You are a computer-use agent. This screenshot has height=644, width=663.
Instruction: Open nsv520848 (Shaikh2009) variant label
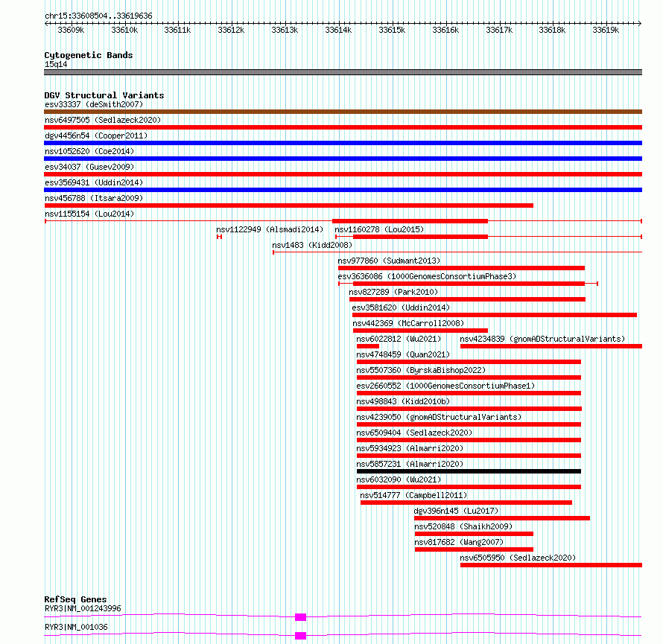click(x=463, y=526)
